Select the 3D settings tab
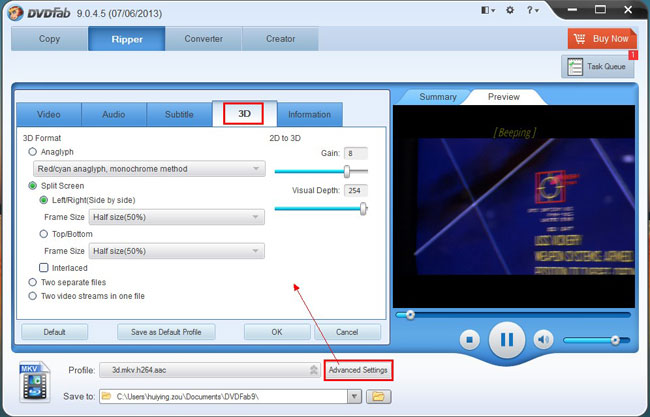 click(244, 114)
